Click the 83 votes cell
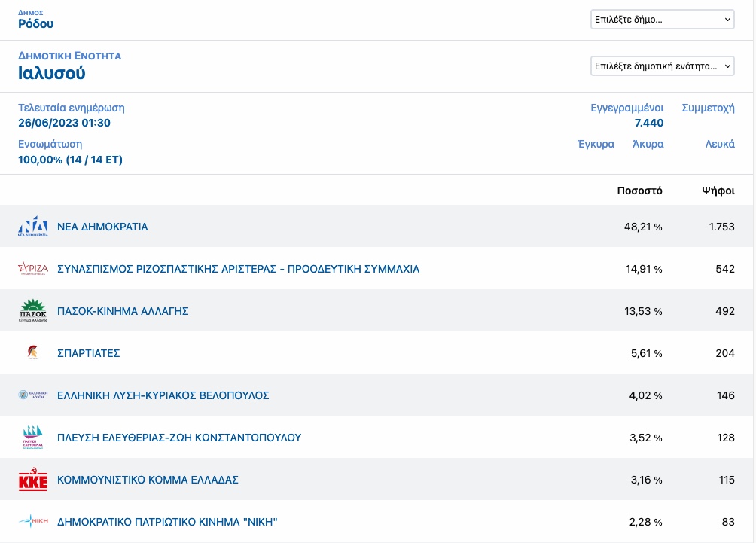756x543 pixels. (728, 522)
